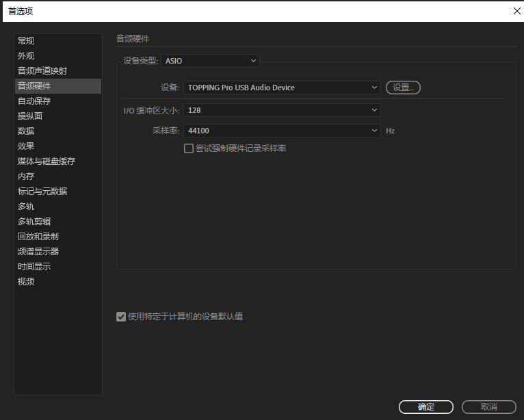Choose 效果 from the sidebar list
The width and height of the screenshot is (524, 420).
point(26,146)
